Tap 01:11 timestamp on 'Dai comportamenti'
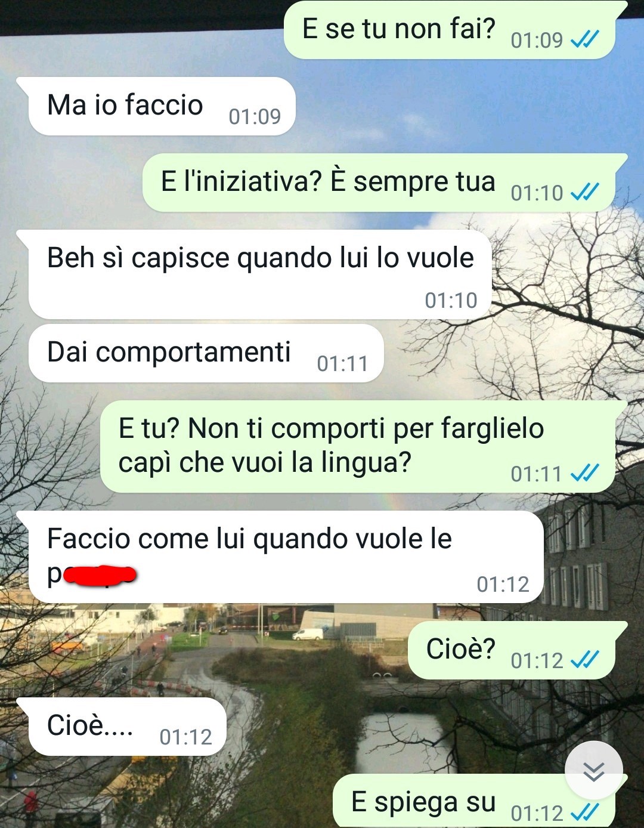The image size is (644, 828). pos(342,363)
